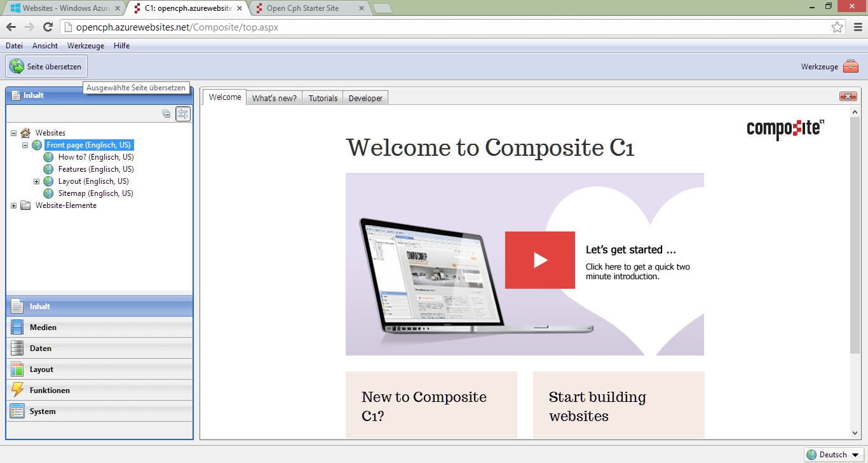Open the Funktionen lightning section
The height and width of the screenshot is (463, 868).
[49, 390]
